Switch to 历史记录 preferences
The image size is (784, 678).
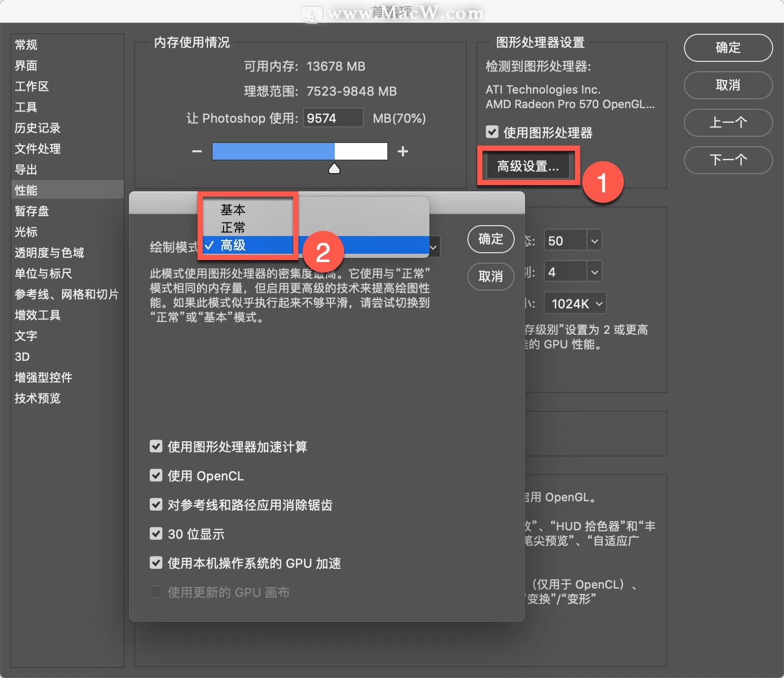click(x=37, y=128)
